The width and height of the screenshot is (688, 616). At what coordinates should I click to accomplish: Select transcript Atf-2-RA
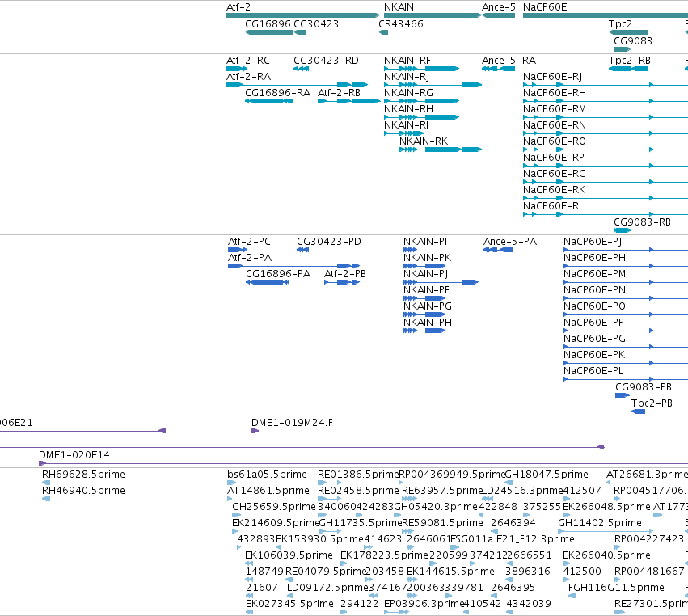point(297,85)
